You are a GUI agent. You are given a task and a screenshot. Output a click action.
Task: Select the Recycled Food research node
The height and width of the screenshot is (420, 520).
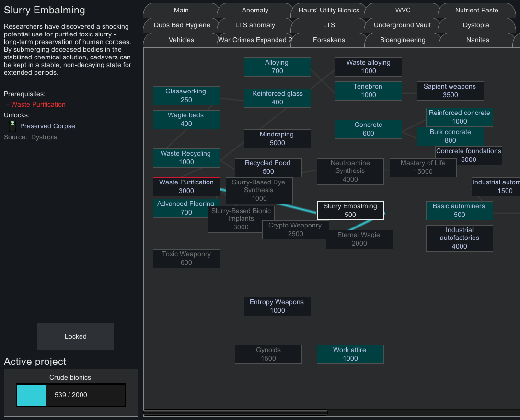268,168
